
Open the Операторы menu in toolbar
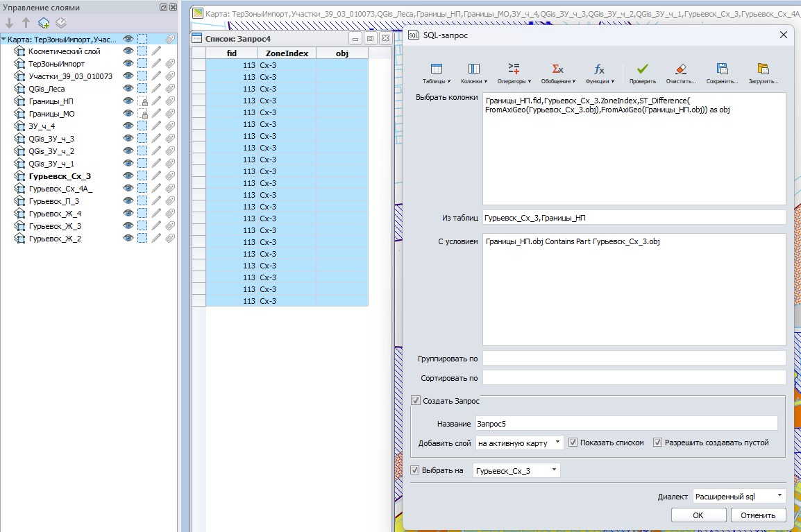514,73
